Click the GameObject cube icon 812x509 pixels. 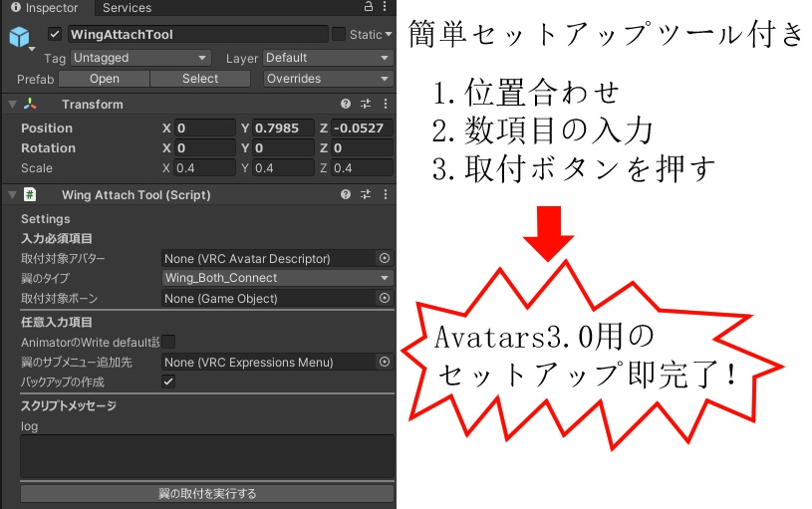(x=19, y=36)
